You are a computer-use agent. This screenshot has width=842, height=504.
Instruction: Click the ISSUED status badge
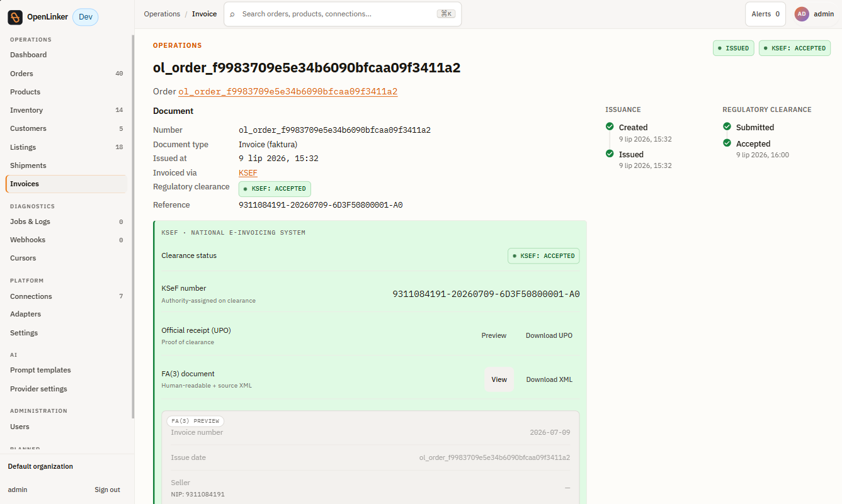point(734,48)
